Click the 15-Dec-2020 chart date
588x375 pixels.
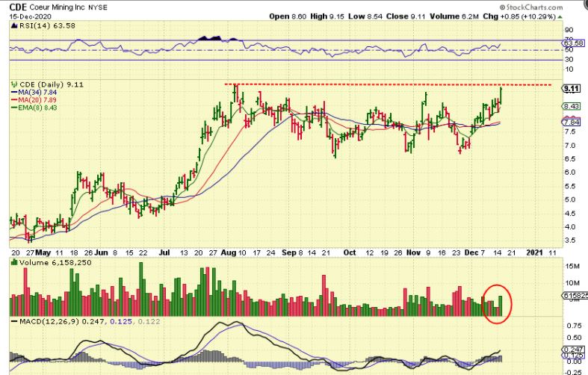[x=31, y=16]
